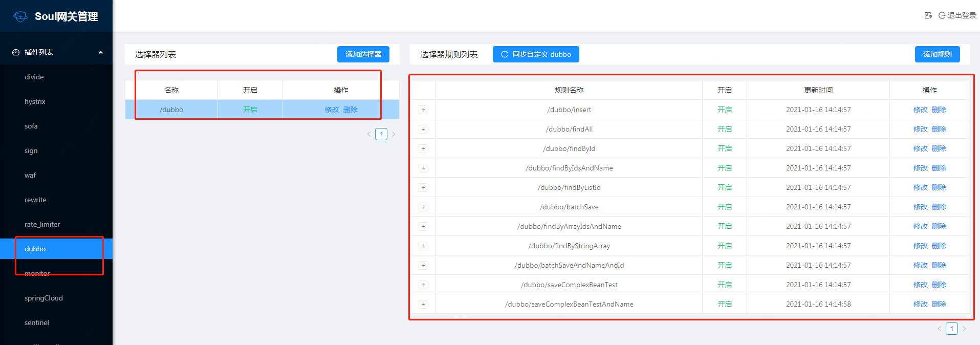
Task: Expand the /dubbo/batchSave rule row
Action: [x=423, y=207]
